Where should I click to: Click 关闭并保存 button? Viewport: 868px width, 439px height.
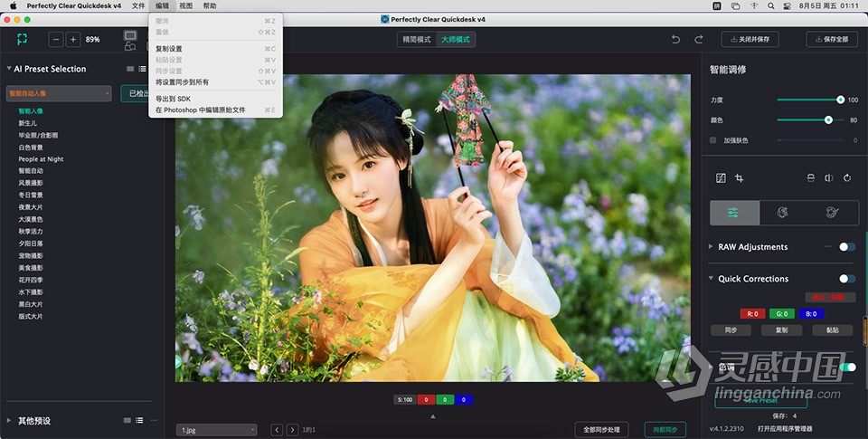tap(750, 39)
